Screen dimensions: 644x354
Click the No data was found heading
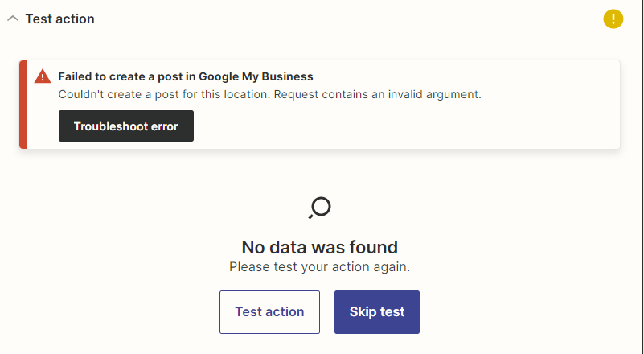(x=319, y=248)
